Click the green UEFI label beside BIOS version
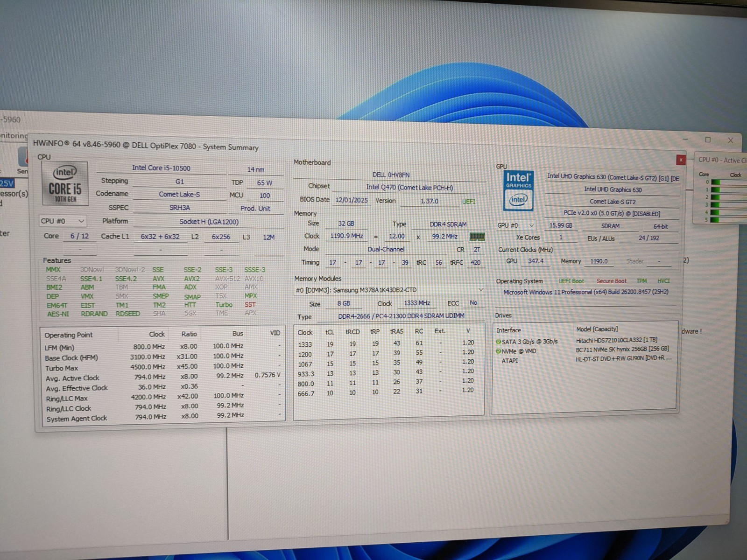 point(469,202)
